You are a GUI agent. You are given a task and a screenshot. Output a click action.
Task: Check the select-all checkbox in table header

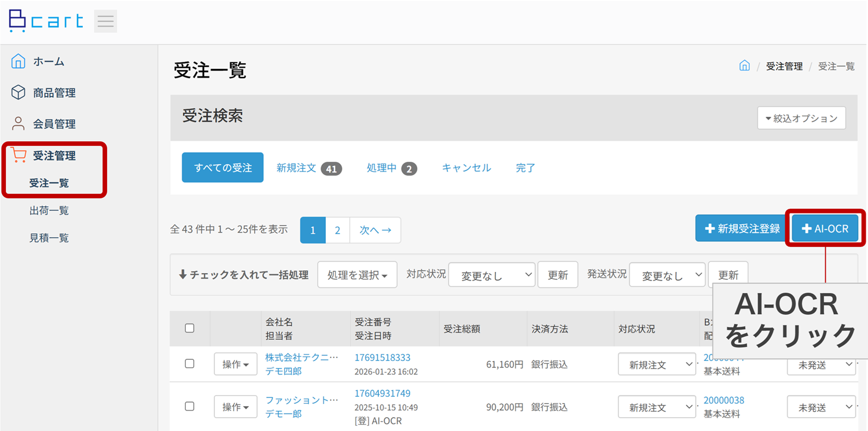click(x=189, y=328)
